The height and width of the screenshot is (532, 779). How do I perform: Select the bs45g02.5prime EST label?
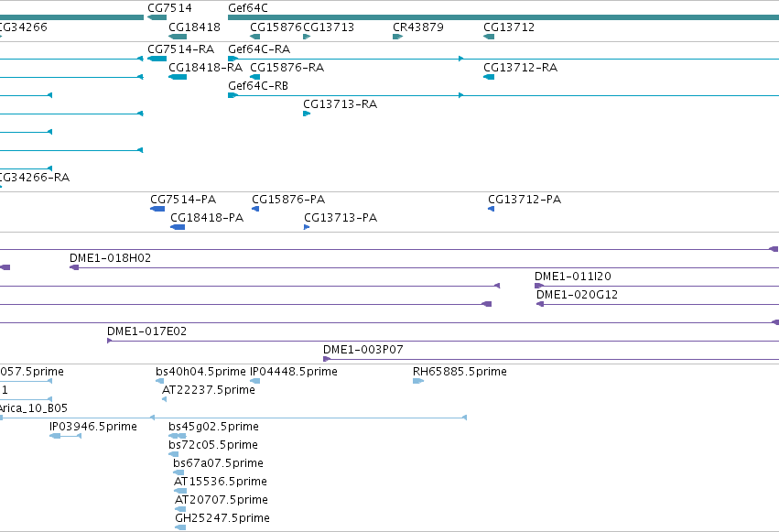pyautogui.click(x=213, y=428)
